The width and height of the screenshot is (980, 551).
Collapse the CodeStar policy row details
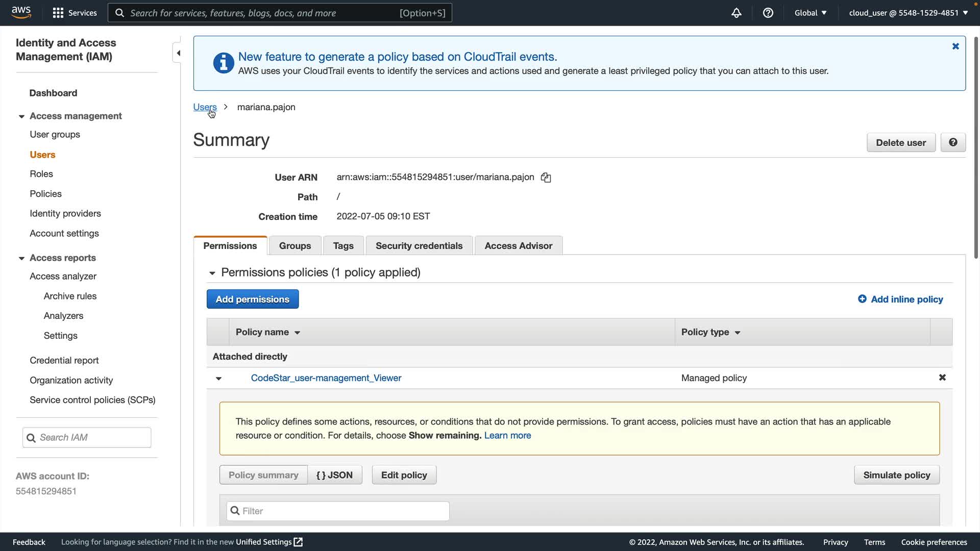pos(218,379)
